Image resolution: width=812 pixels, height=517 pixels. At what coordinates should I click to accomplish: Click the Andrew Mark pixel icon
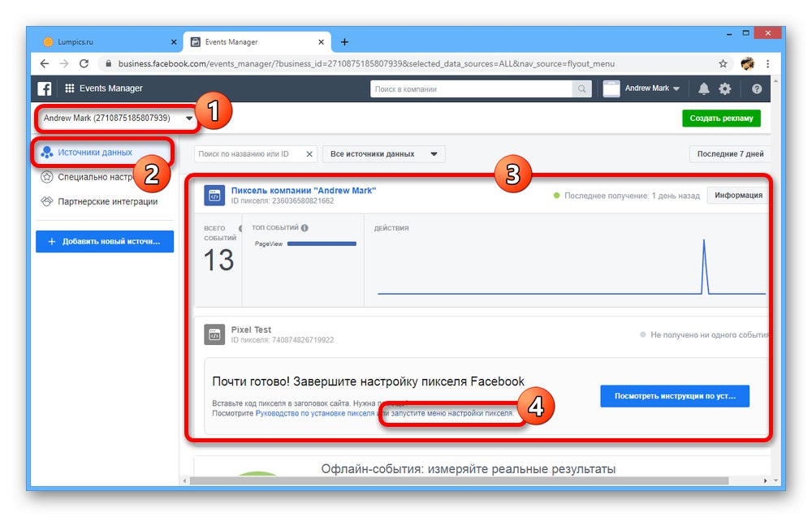pyautogui.click(x=214, y=195)
